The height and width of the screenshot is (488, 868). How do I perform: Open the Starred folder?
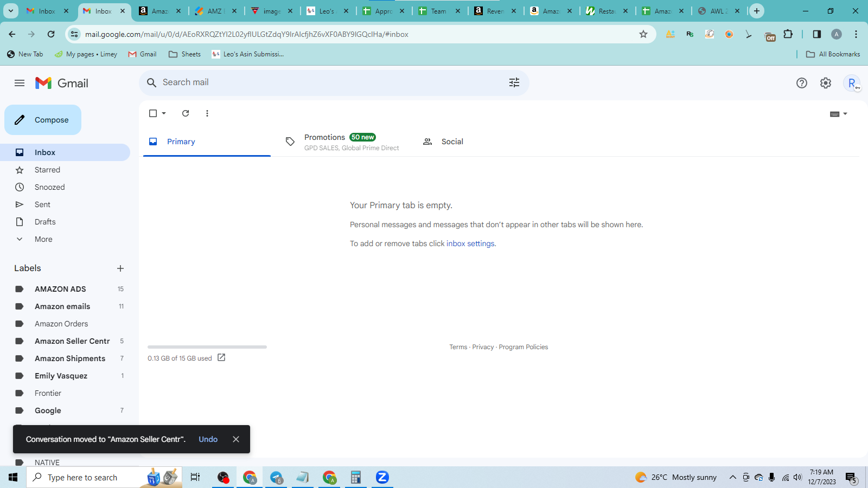(65, 170)
